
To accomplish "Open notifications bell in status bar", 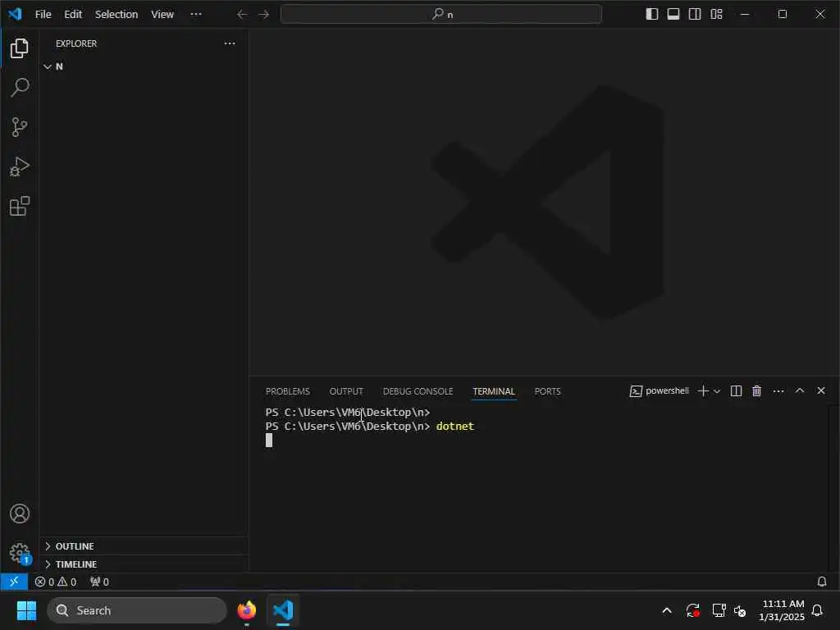I will 821,582.
